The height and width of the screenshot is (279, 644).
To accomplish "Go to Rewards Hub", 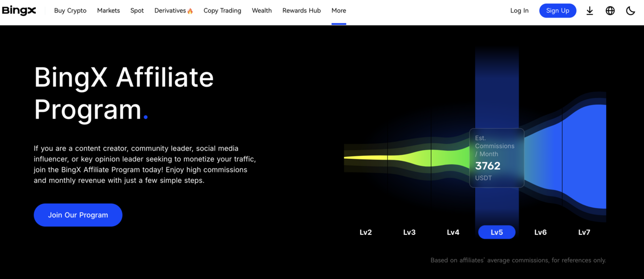I will pos(302,11).
